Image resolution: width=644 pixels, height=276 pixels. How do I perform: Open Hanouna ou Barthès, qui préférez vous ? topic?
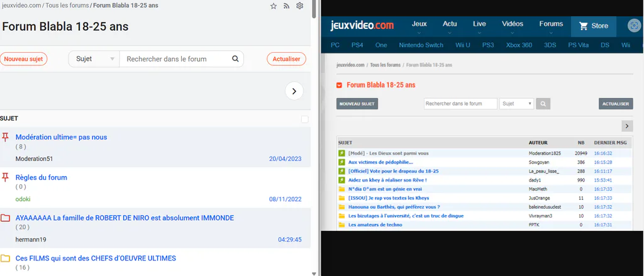tap(394, 207)
